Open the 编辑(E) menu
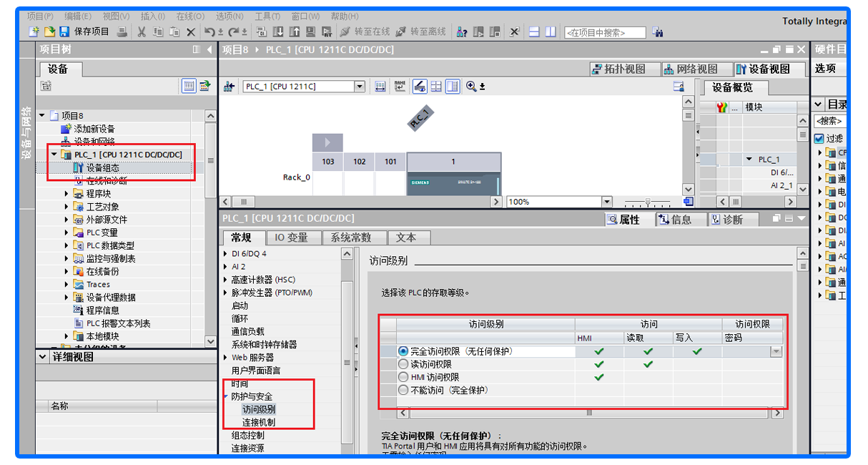 click(78, 16)
